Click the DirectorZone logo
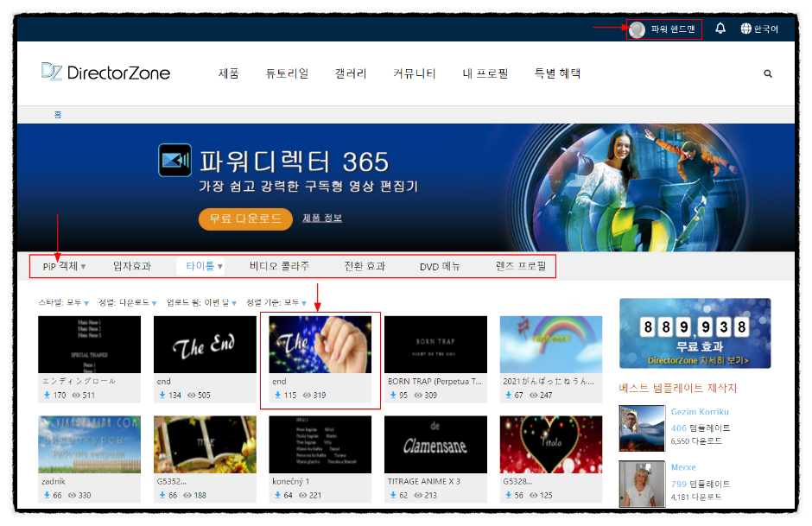Screen dimensions: 812x526 click(x=105, y=72)
